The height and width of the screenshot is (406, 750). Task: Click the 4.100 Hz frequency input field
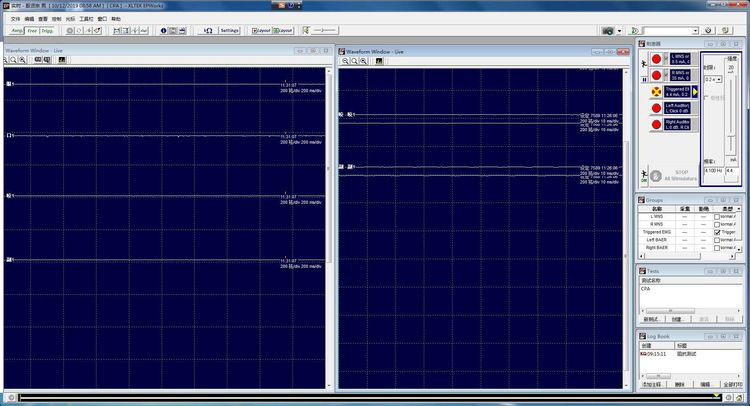point(714,170)
